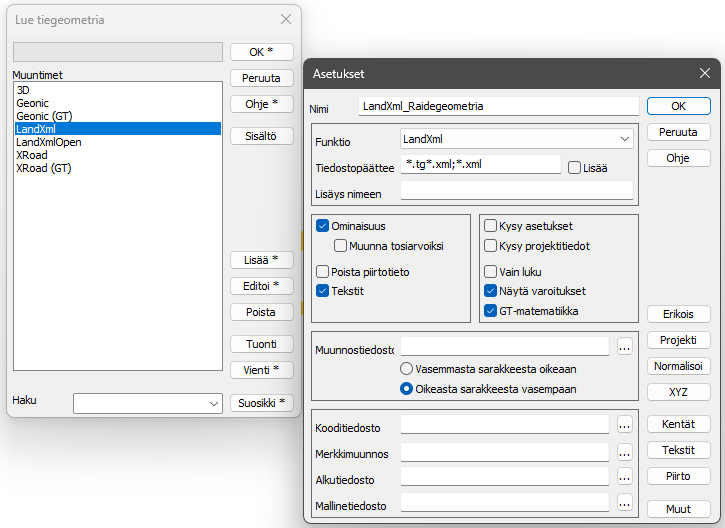
Task: Close the Asetukset dialog
Action: pos(705,73)
